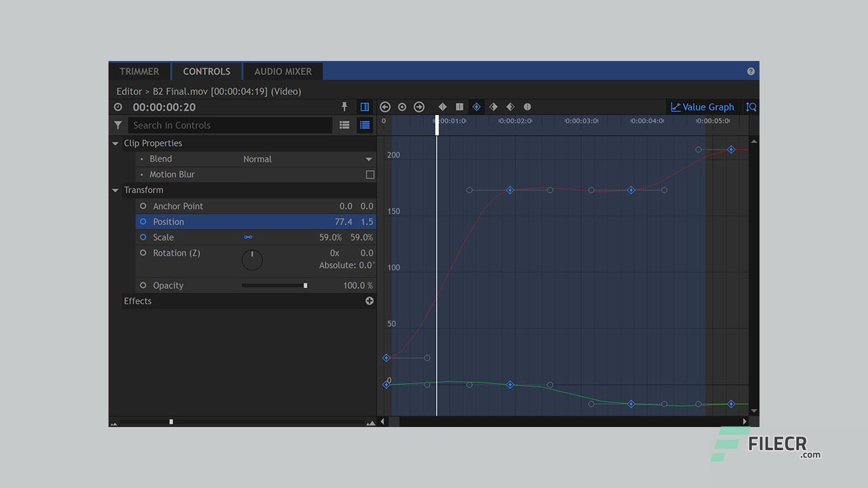Image resolution: width=868 pixels, height=488 pixels.
Task: Click the filter funnel icon
Action: [118, 125]
